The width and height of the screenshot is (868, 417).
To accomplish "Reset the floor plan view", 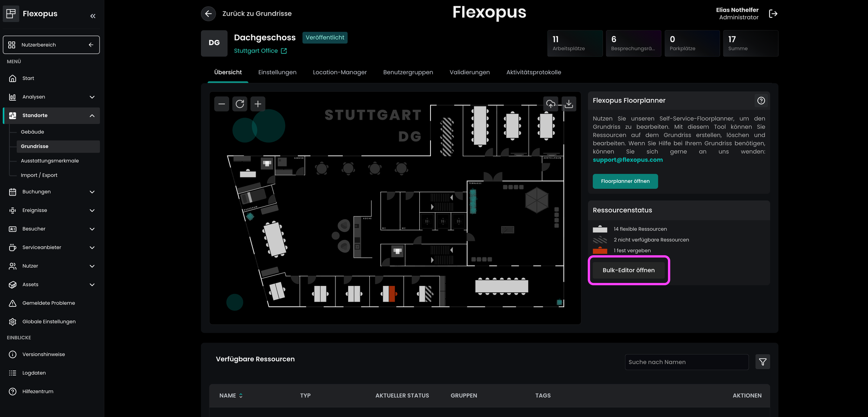I will click(x=240, y=104).
